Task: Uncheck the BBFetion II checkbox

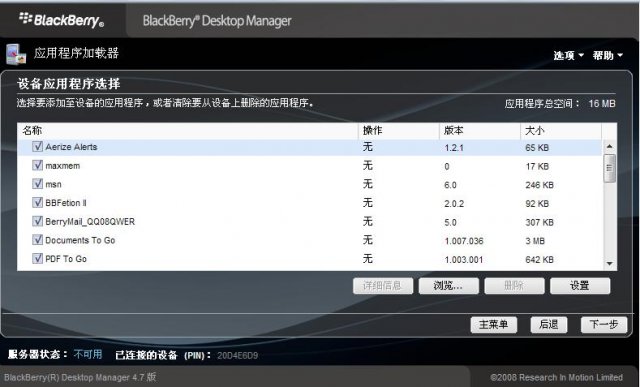Action: 38,202
